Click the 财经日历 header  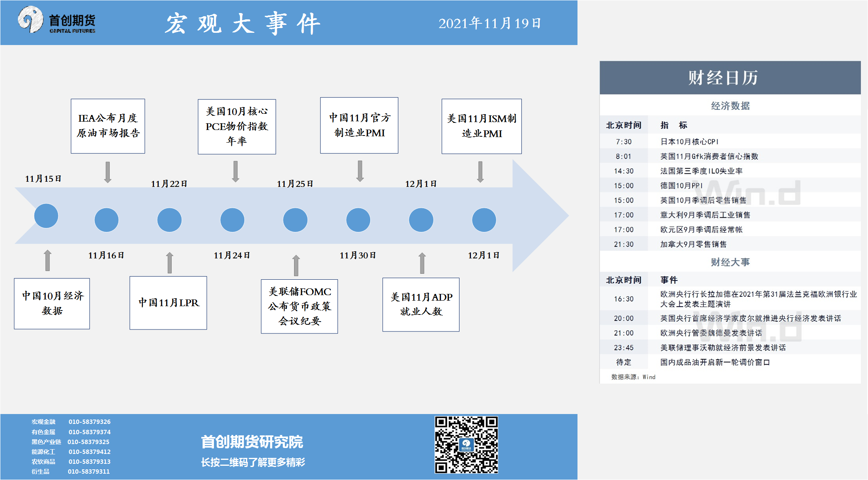730,77
